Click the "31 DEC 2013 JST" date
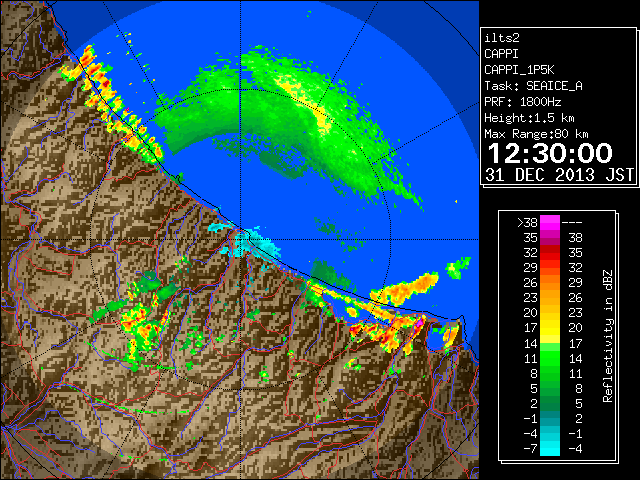The height and width of the screenshot is (480, 640). click(x=559, y=175)
